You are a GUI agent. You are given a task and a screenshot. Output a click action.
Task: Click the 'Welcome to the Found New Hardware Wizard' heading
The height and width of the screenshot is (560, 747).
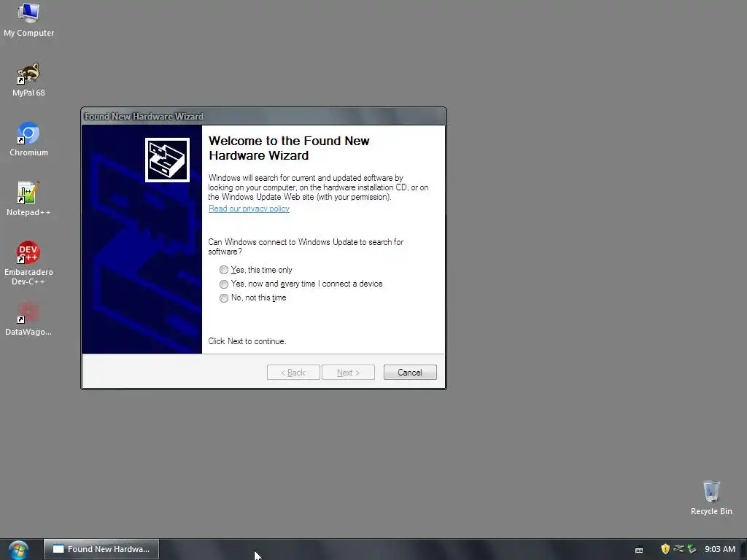(x=289, y=148)
